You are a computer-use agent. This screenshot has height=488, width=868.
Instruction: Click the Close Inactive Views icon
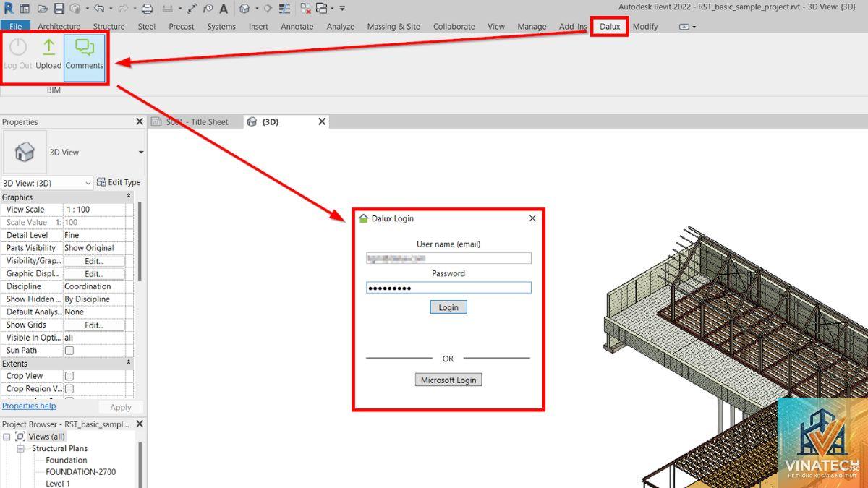click(305, 9)
